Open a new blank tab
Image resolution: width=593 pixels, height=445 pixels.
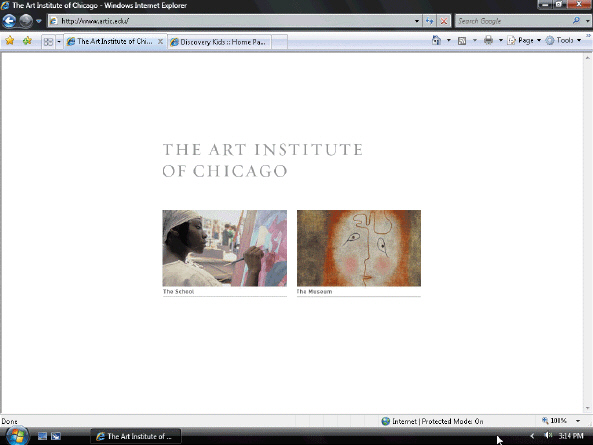click(279, 42)
